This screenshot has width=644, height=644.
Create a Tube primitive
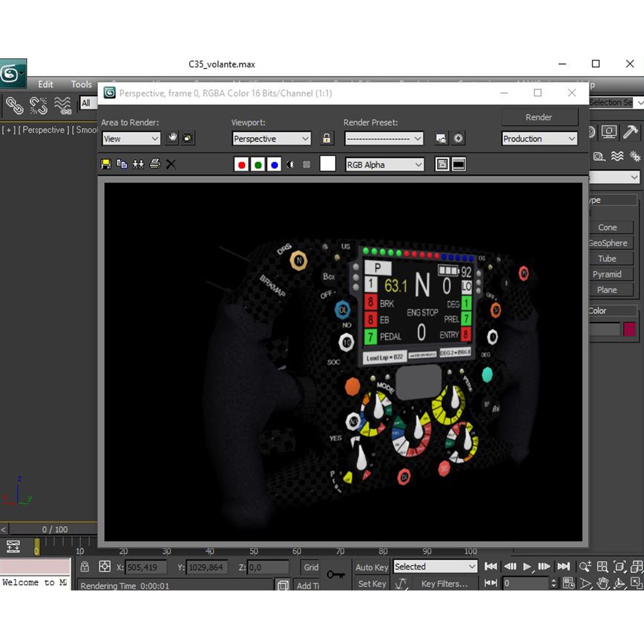click(608, 258)
